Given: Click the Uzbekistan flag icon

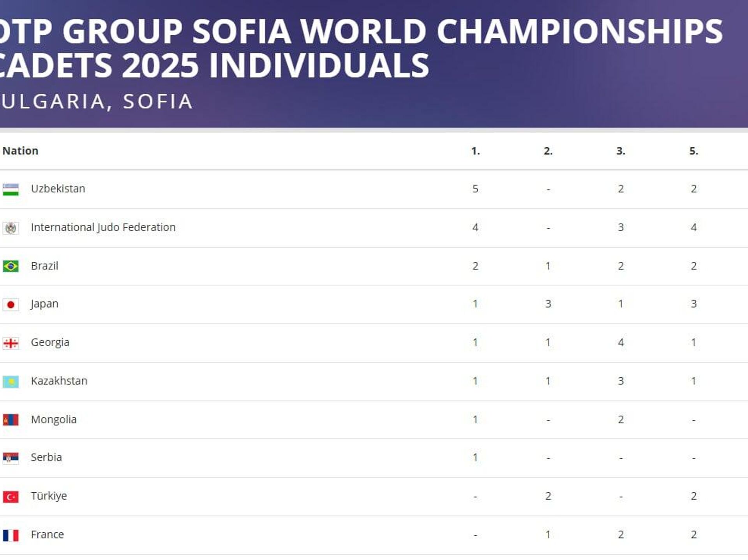Looking at the screenshot, I should coord(11,189).
